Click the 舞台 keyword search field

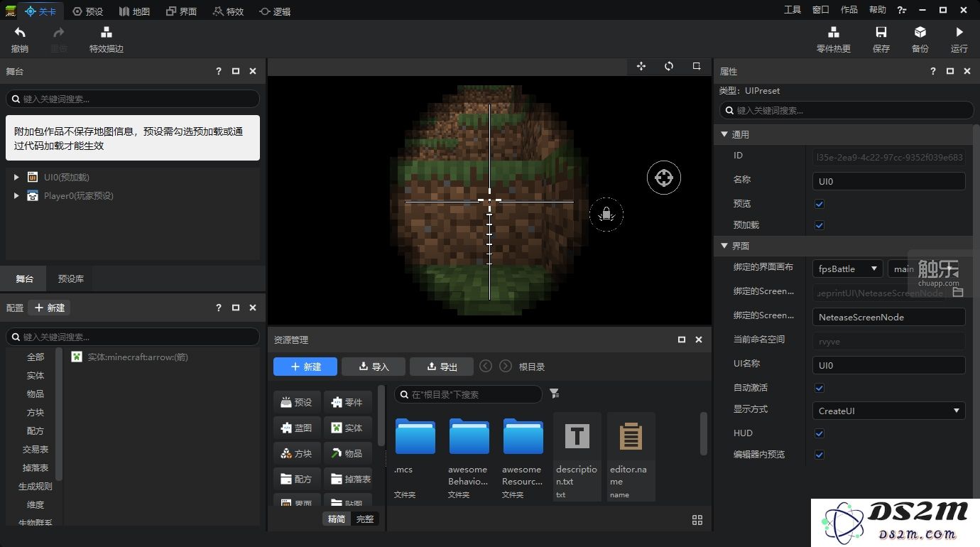[x=133, y=99]
